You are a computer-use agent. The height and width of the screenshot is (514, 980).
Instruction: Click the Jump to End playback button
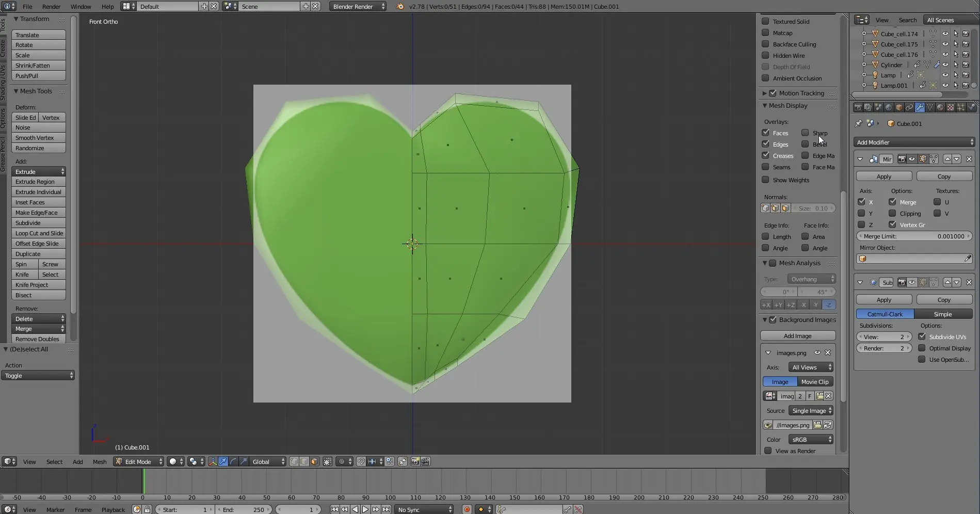387,509
